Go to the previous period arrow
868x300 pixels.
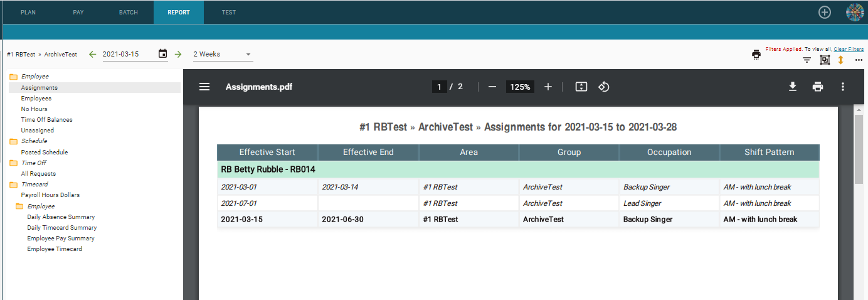93,54
